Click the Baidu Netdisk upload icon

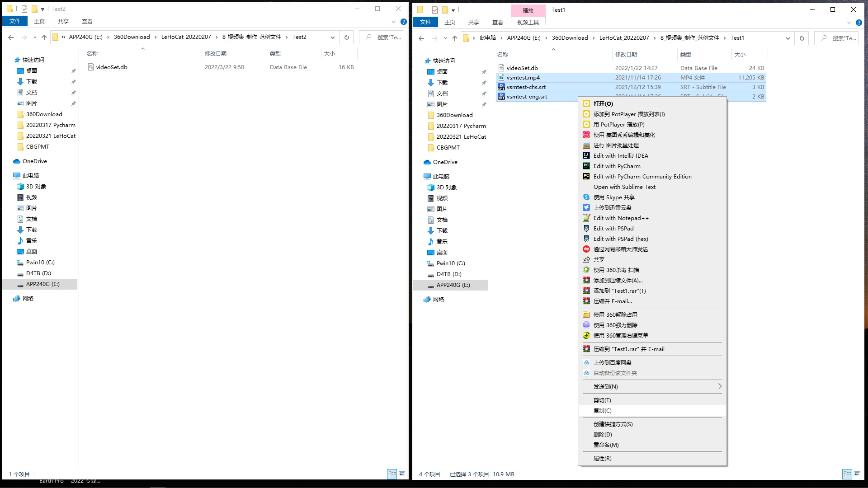(586, 362)
